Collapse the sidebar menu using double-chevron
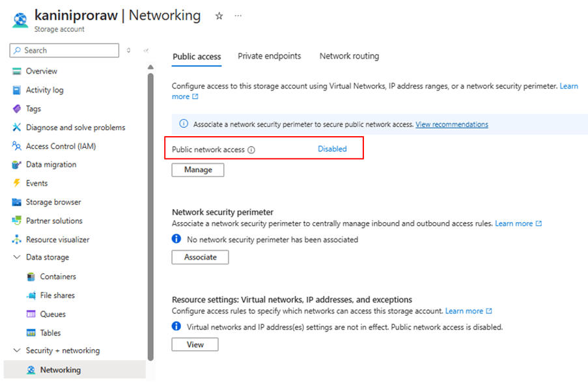The width and height of the screenshot is (588, 392). pos(146,51)
